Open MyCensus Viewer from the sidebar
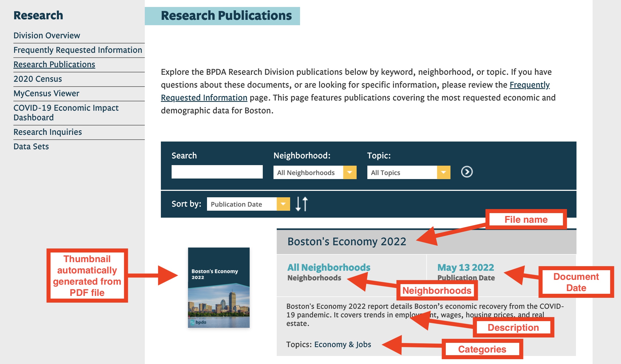621x364 pixels. pos(46,93)
